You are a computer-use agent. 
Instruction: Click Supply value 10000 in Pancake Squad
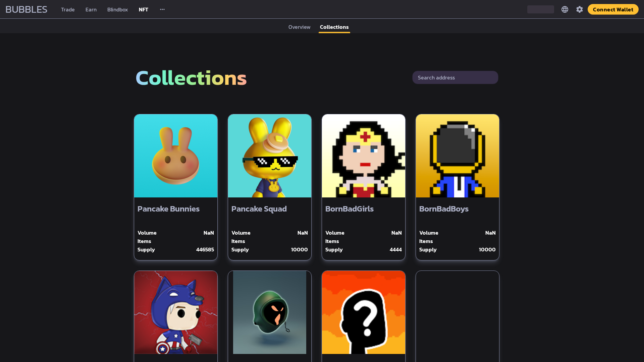299,249
